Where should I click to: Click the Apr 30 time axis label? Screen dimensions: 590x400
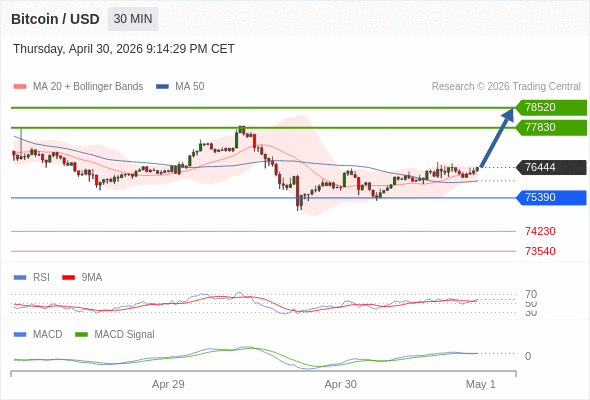pyautogui.click(x=341, y=385)
